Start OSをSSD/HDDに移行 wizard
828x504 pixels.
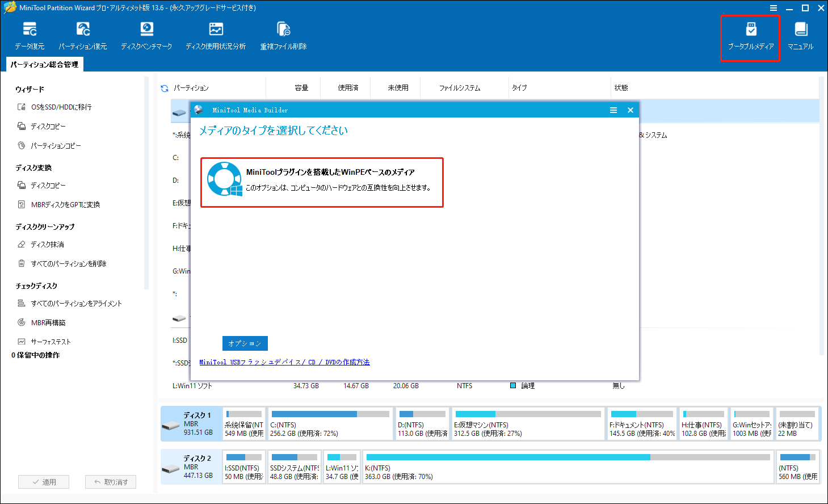pyautogui.click(x=55, y=107)
